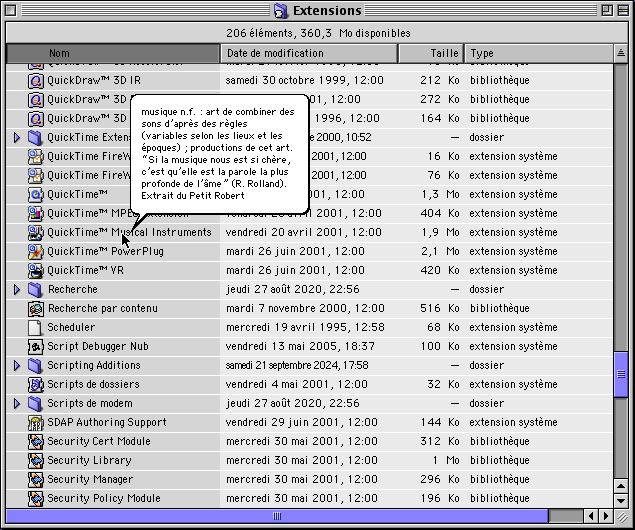Screen dimensions: 635x530
Task: Click the window resize grip corner
Action: (x=621, y=516)
